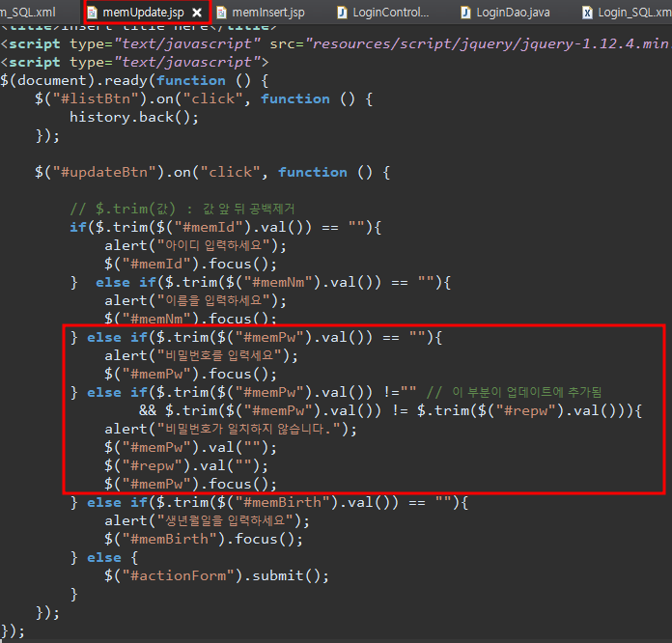Click the // $.trim(값) comment line
The height and width of the screenshot is (643, 672).
[182, 210]
